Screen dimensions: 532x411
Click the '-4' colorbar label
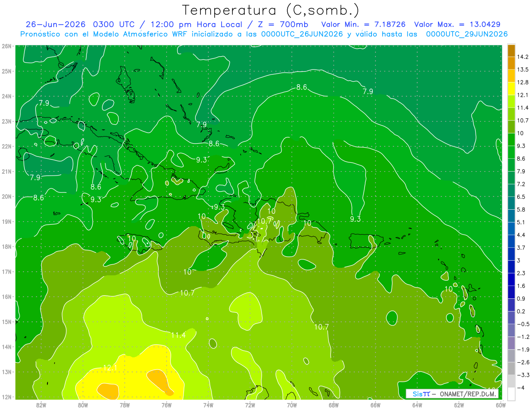[520, 388]
